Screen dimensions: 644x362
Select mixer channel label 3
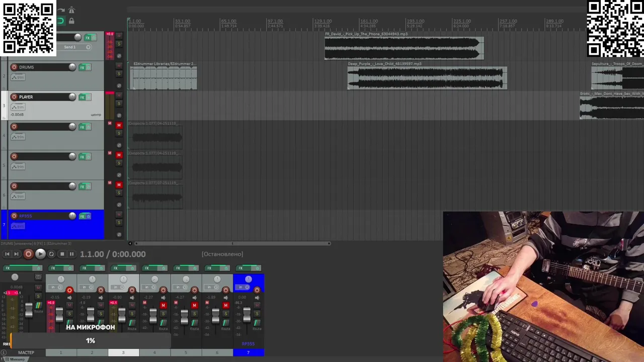123,352
